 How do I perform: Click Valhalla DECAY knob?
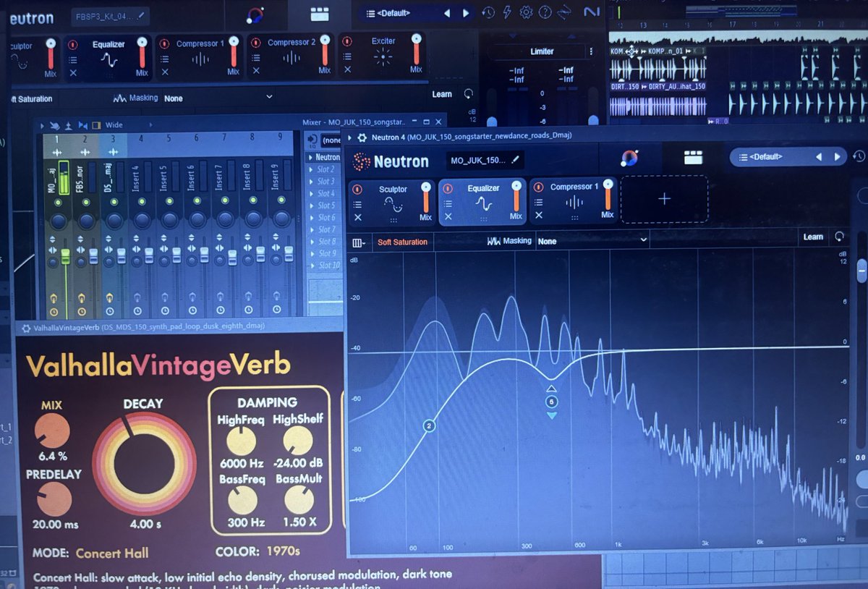coord(143,463)
